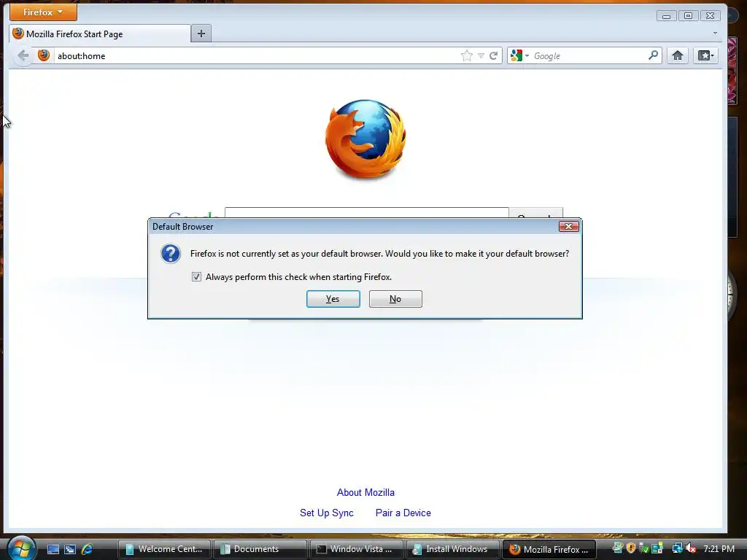
Task: Click the Pair a Device link
Action: [x=403, y=513]
